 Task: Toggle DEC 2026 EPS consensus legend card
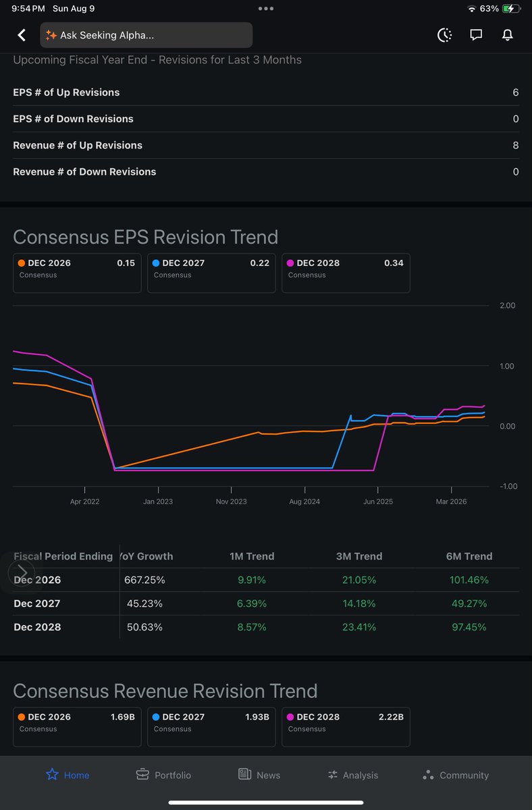(77, 273)
